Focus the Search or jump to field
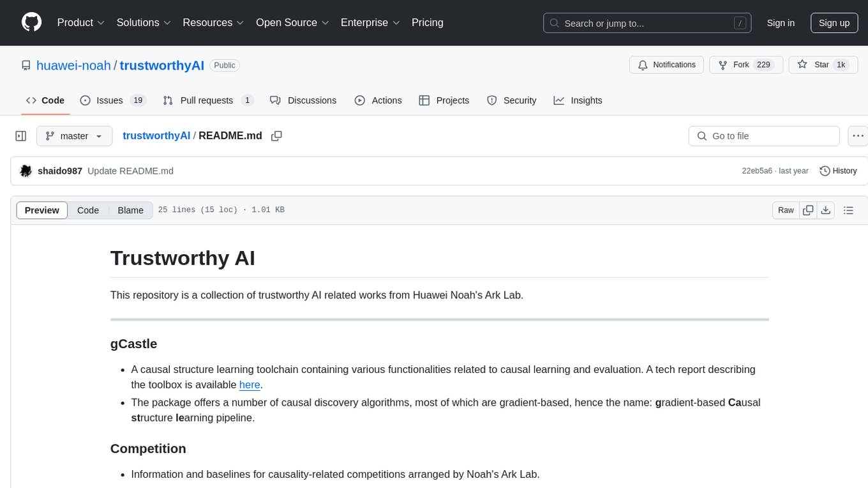This screenshot has width=868, height=488. 648,23
